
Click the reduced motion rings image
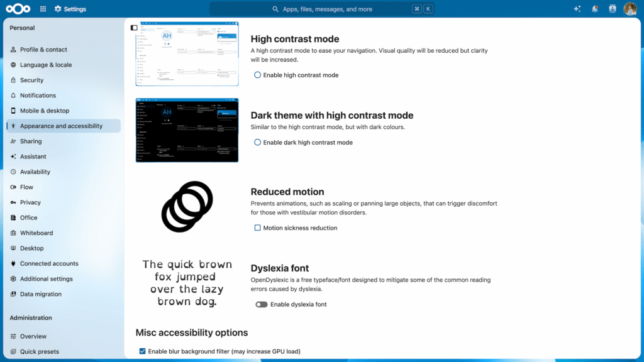[x=187, y=206]
